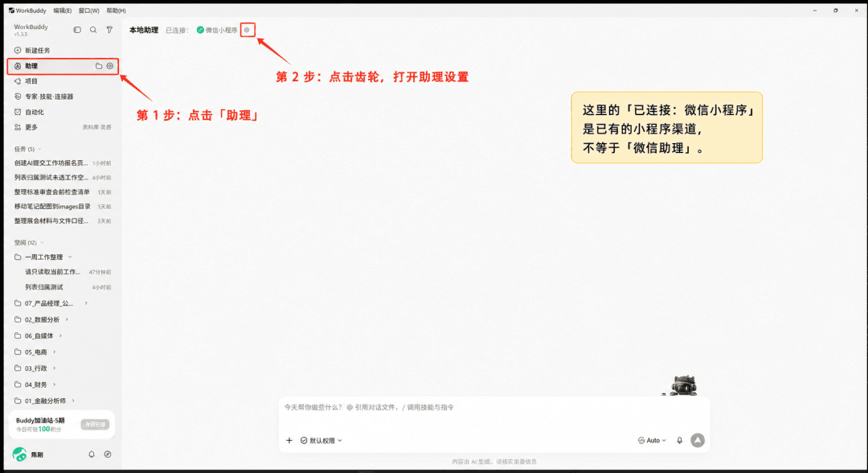The width and height of the screenshot is (868, 473).
Task: Expand the 06_自媒体 folder chevron
Action: [x=61, y=335]
